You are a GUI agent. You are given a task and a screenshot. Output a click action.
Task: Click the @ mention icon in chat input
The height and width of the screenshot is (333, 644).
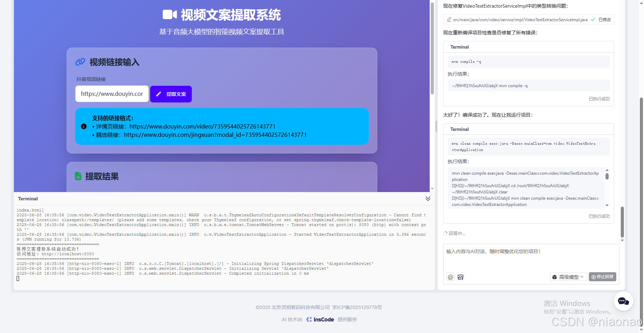(450, 277)
